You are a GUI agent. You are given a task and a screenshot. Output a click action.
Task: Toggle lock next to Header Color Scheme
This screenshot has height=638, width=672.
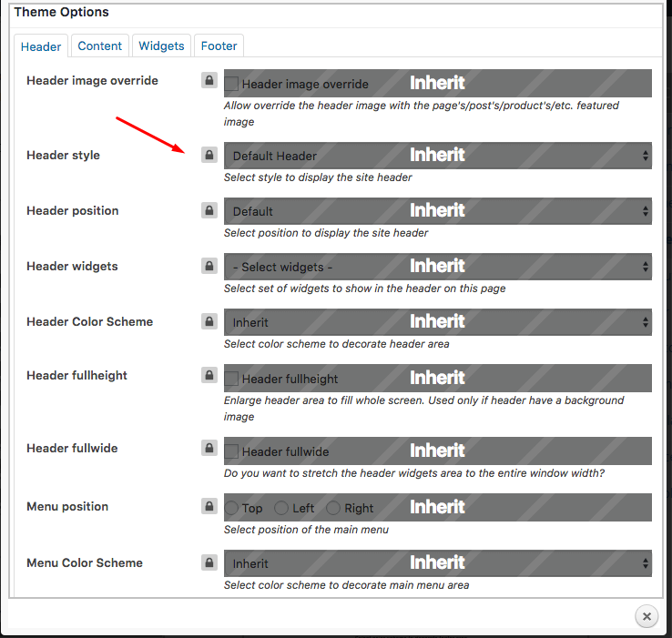coord(209,321)
